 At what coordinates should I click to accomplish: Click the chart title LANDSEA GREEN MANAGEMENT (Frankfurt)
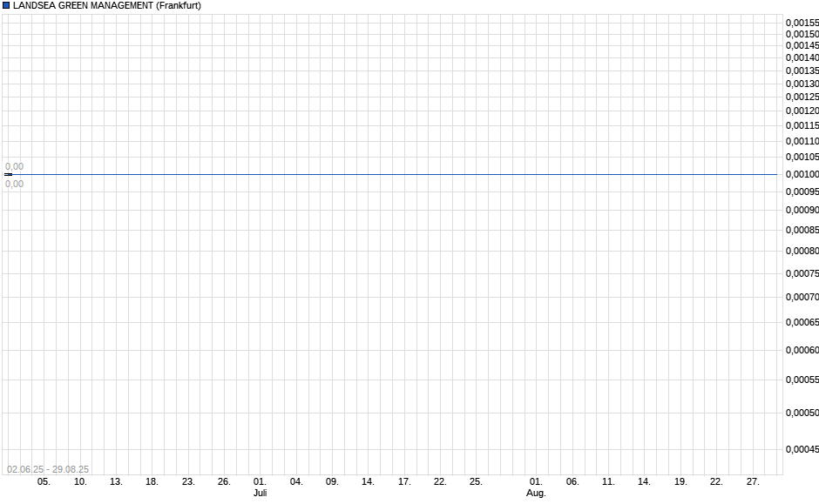point(108,5)
